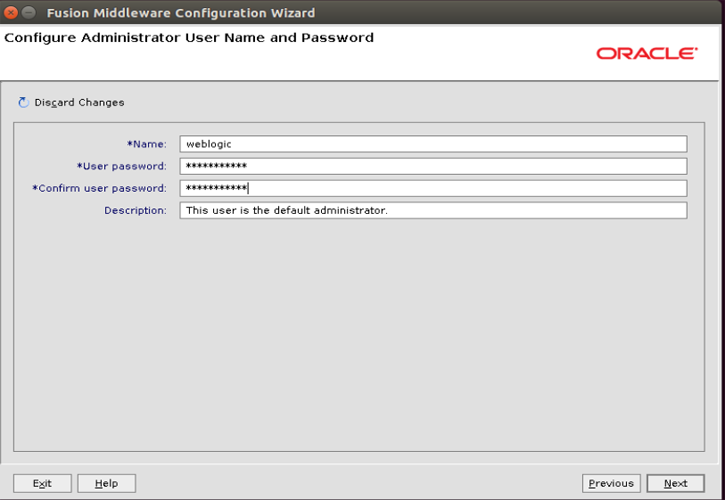725x500 pixels.
Task: Focus the Confirm user password field
Action: click(x=433, y=188)
